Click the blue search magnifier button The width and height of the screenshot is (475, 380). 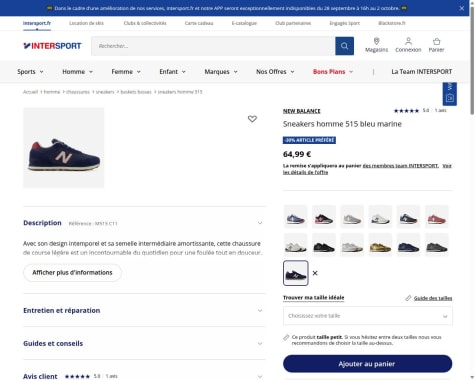(x=344, y=46)
